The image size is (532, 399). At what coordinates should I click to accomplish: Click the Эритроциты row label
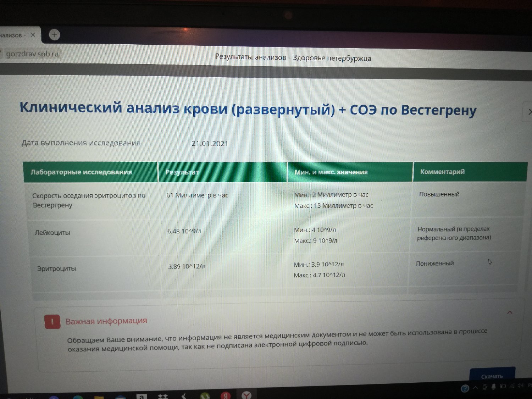[56, 268]
